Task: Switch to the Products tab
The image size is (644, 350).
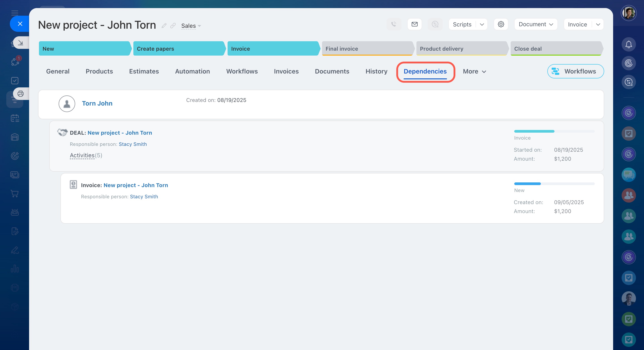Action: click(x=99, y=71)
